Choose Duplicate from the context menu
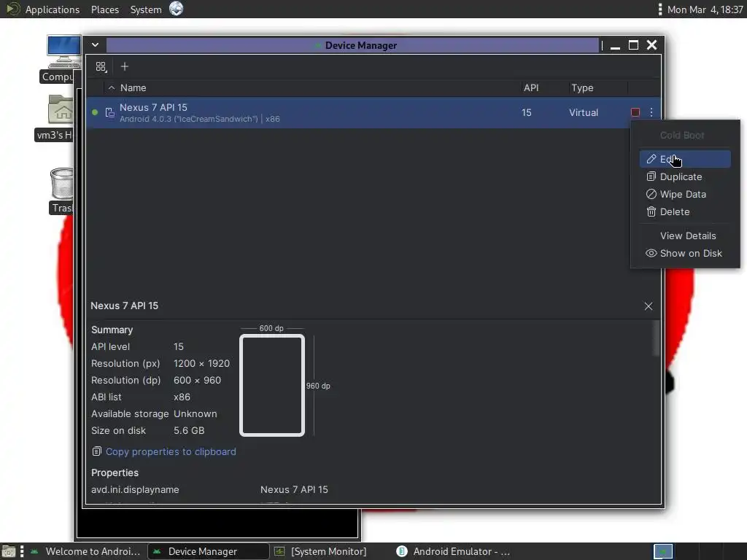Screen dimensions: 747x560 click(684, 176)
